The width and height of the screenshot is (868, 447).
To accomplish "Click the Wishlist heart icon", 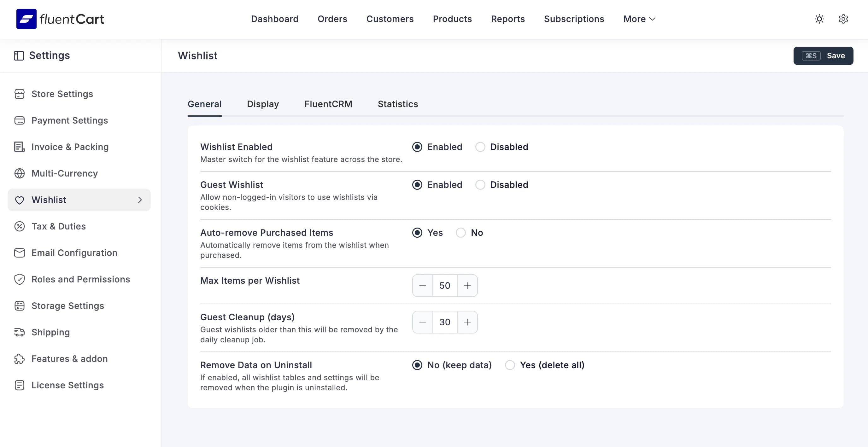I will coord(20,200).
